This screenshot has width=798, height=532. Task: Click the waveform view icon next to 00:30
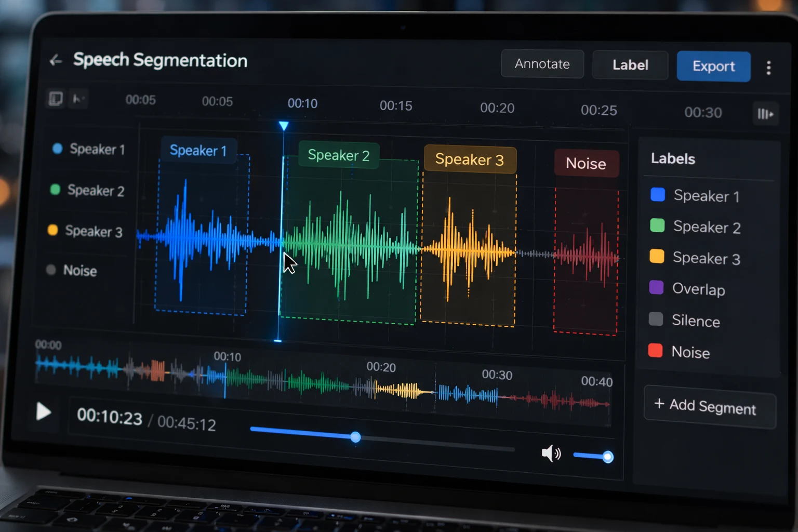pos(765,114)
